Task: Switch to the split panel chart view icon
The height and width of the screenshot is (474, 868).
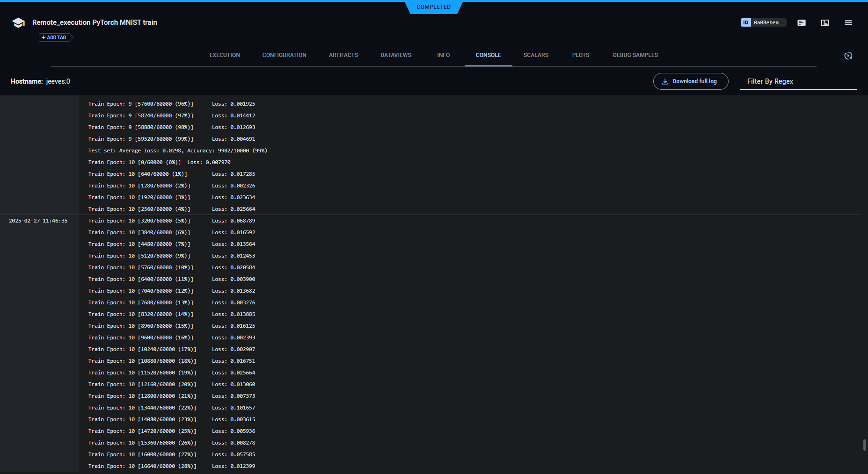Action: [x=825, y=23]
